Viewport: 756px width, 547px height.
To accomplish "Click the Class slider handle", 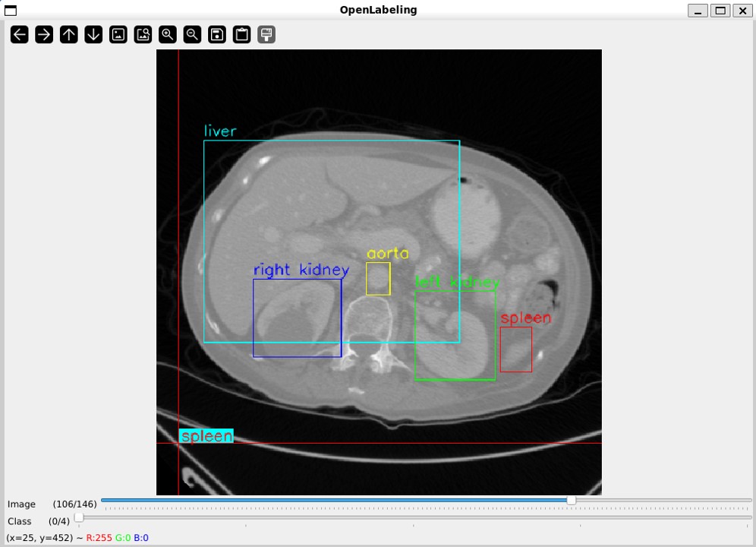I will (x=78, y=517).
